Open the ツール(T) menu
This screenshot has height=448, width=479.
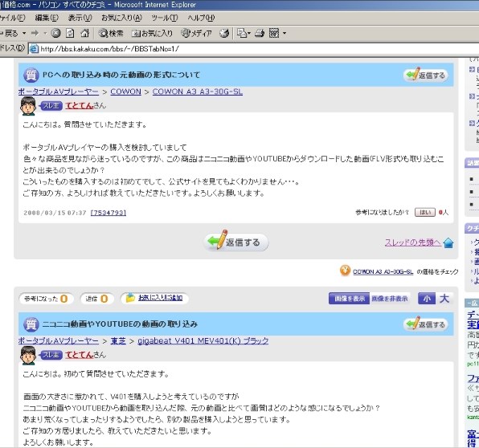point(165,18)
